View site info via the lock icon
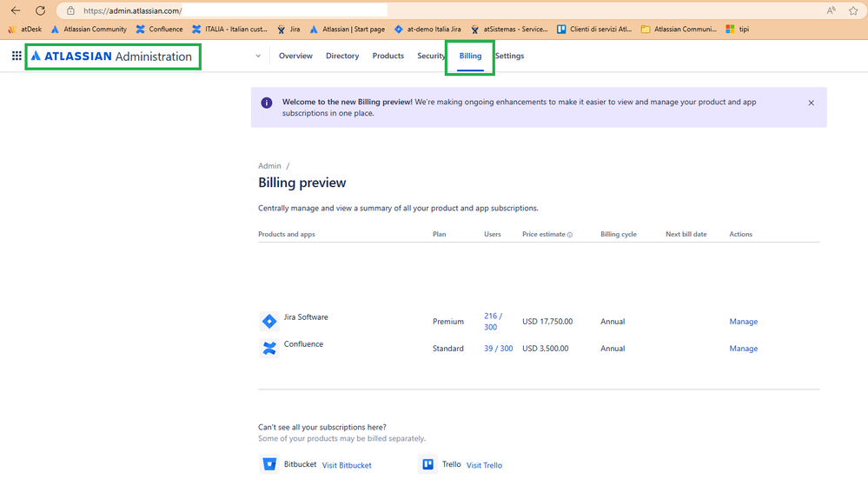The height and width of the screenshot is (486, 868). (x=70, y=10)
